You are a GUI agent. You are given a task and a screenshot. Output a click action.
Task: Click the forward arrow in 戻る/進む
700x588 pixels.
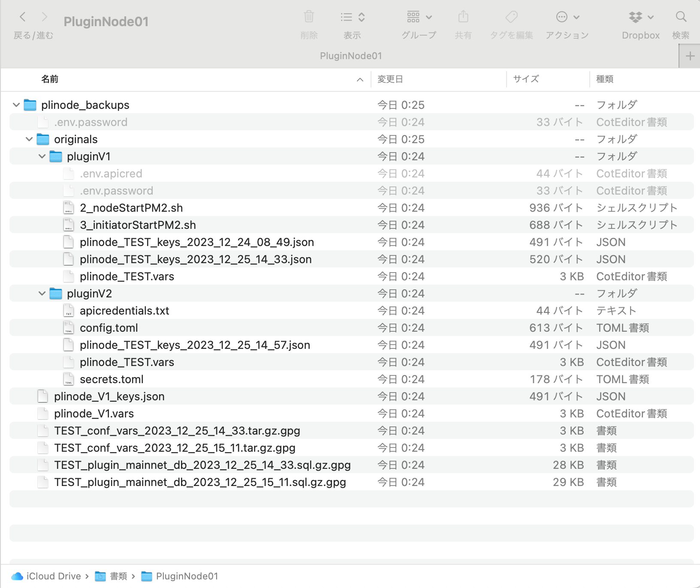tap(44, 17)
